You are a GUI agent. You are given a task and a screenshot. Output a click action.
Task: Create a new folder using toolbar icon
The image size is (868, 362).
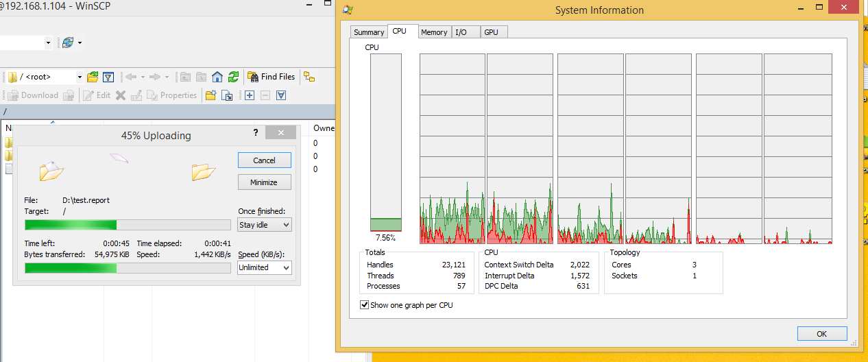[211, 95]
